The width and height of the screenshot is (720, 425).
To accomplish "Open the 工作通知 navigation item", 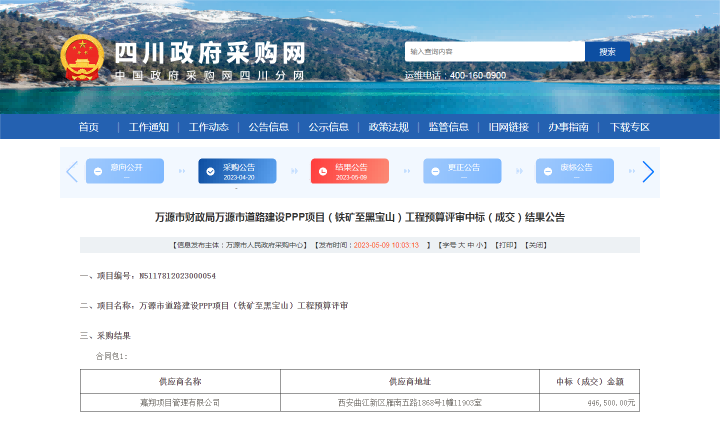I will [x=149, y=127].
